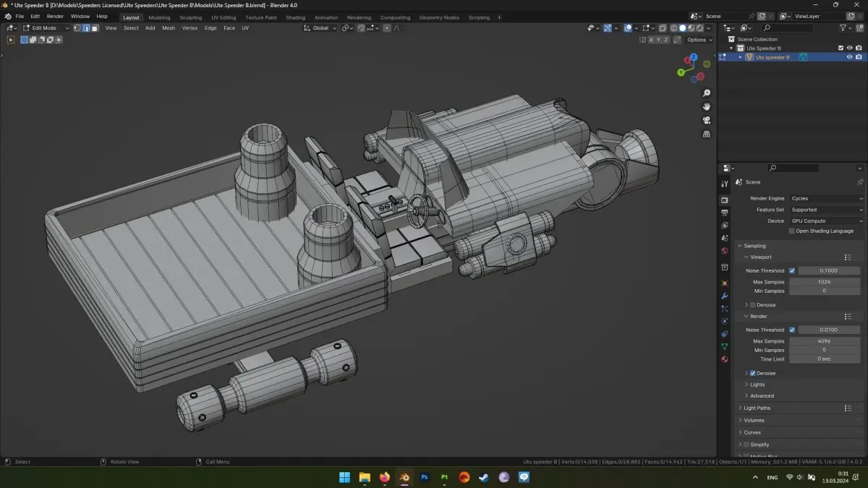Toggle Viewport Noise Threshold checkbox
Viewport: 868px width, 488px height.
(792, 270)
